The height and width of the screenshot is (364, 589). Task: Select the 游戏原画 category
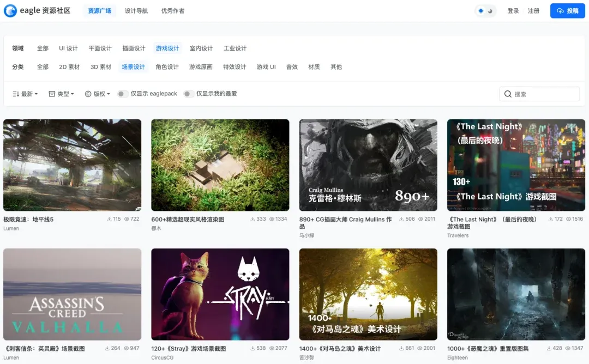(201, 67)
